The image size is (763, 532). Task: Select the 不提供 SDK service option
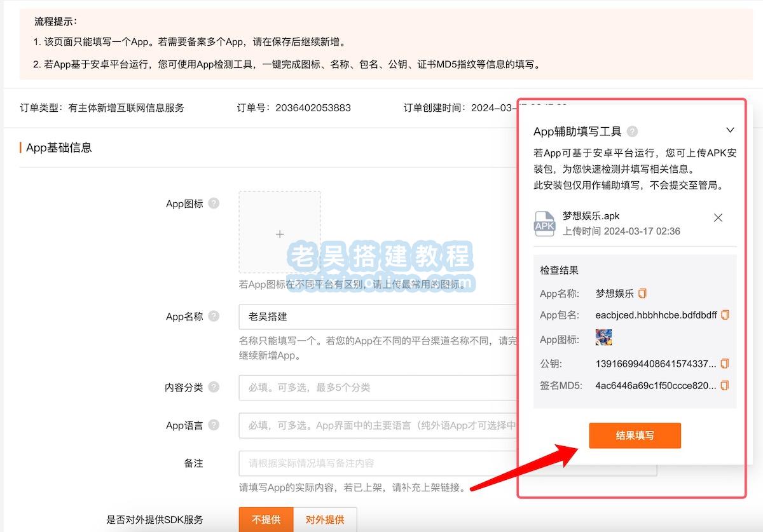click(x=265, y=519)
